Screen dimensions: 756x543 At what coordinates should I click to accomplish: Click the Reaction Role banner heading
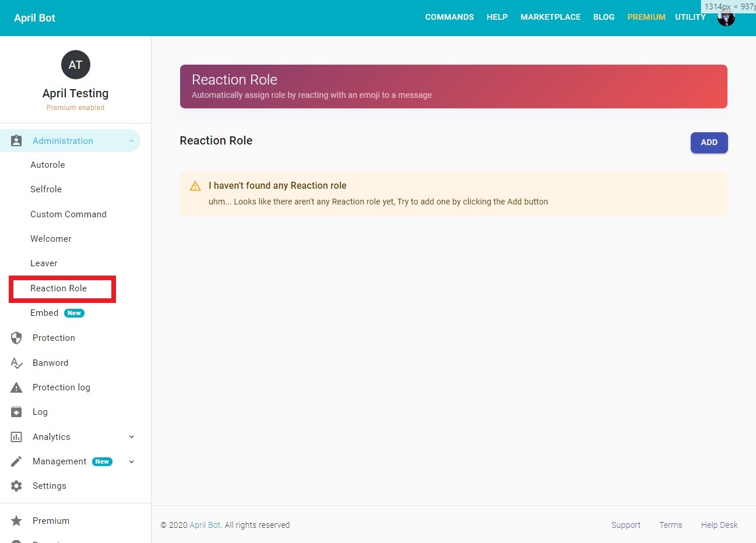tap(234, 80)
